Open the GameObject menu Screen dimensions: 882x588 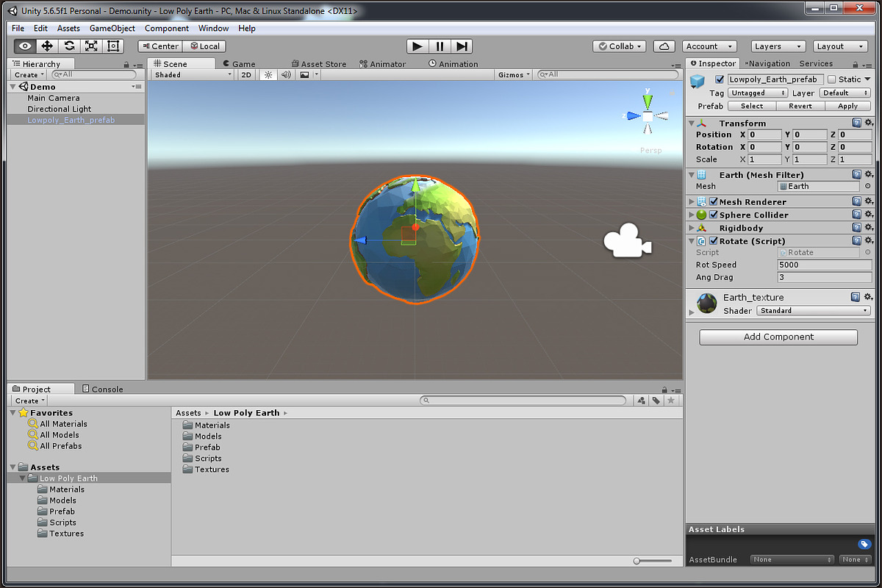click(x=112, y=29)
